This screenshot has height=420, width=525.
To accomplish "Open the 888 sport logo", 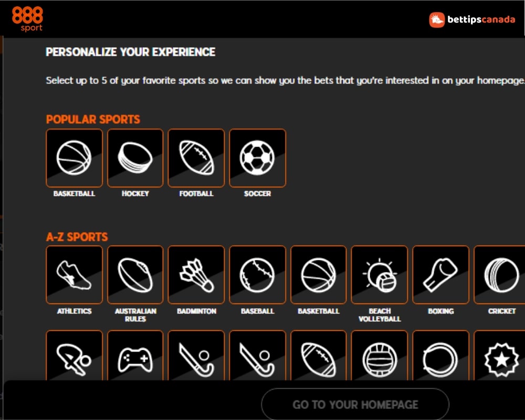I will pyautogui.click(x=27, y=19).
